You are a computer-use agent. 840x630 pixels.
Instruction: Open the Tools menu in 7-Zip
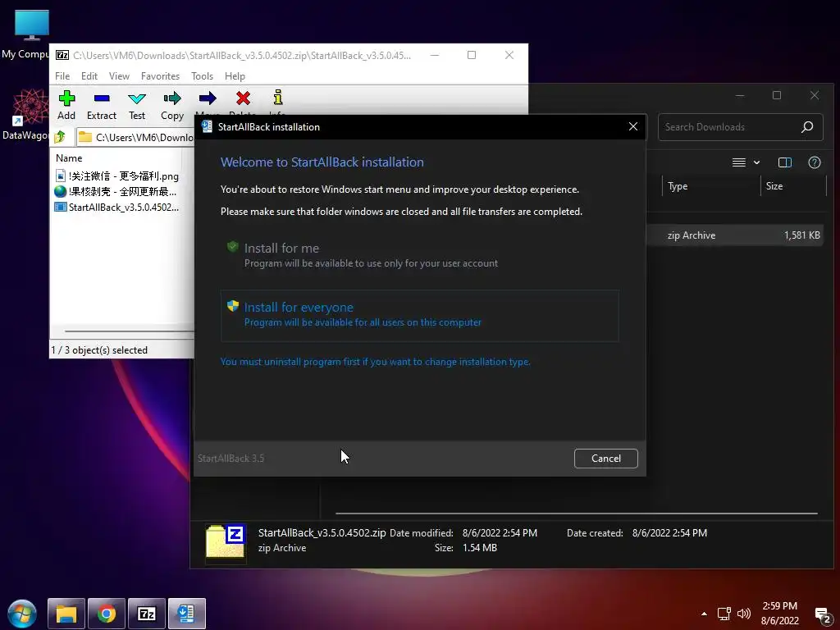pos(202,76)
